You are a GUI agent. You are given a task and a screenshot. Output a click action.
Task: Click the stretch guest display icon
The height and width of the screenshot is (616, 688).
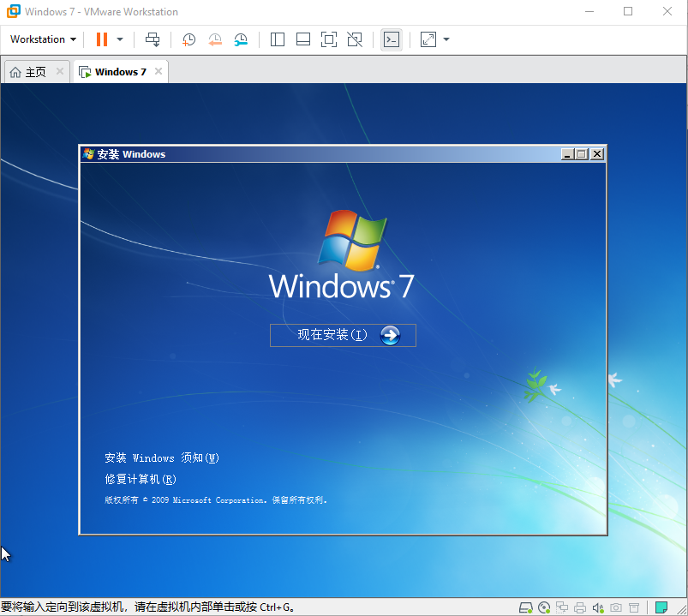tap(428, 39)
